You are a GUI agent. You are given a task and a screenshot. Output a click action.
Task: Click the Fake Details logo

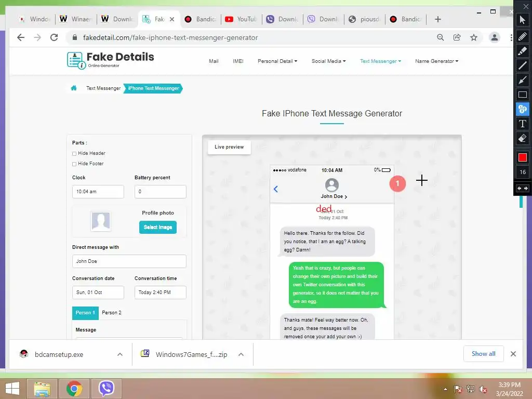(x=110, y=60)
